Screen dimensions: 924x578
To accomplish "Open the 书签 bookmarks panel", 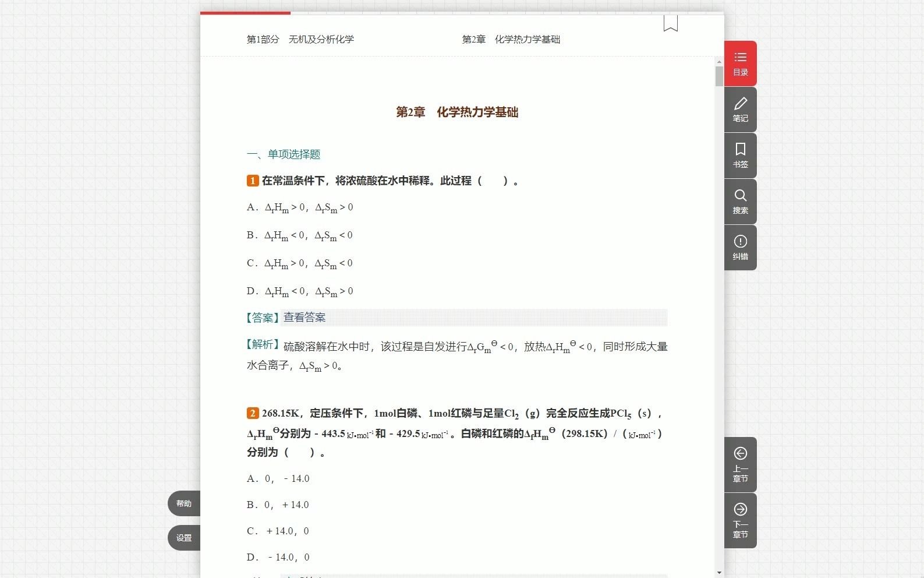I will pos(740,156).
